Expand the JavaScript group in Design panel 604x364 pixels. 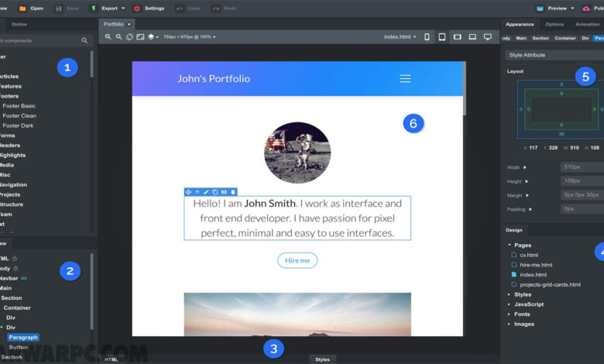tap(510, 304)
